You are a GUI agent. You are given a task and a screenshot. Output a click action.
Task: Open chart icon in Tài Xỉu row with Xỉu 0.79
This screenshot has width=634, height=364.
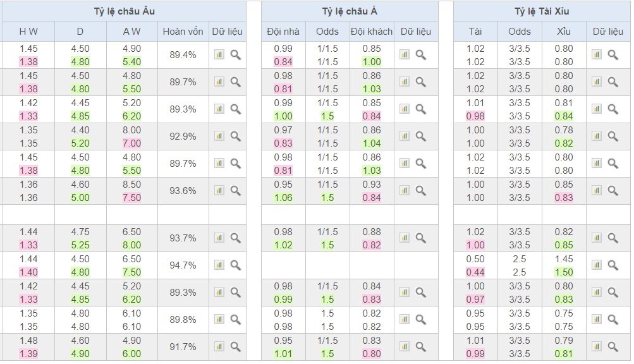596,347
